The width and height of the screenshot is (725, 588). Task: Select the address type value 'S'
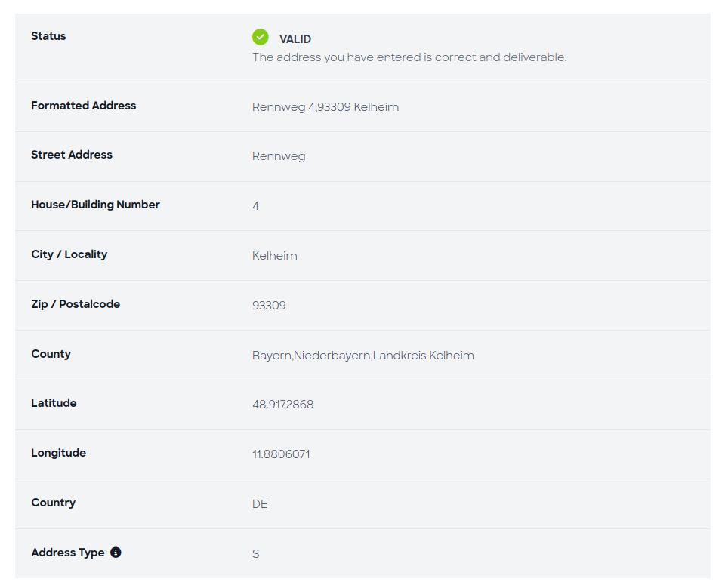point(255,553)
